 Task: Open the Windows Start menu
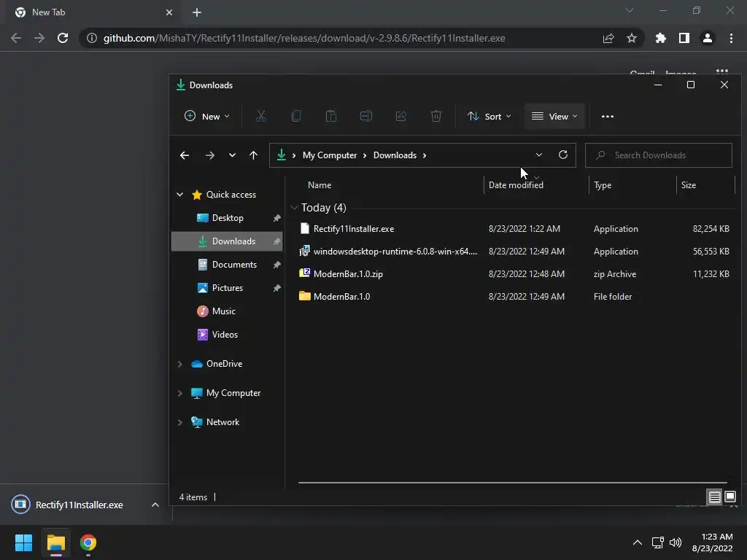click(x=23, y=542)
